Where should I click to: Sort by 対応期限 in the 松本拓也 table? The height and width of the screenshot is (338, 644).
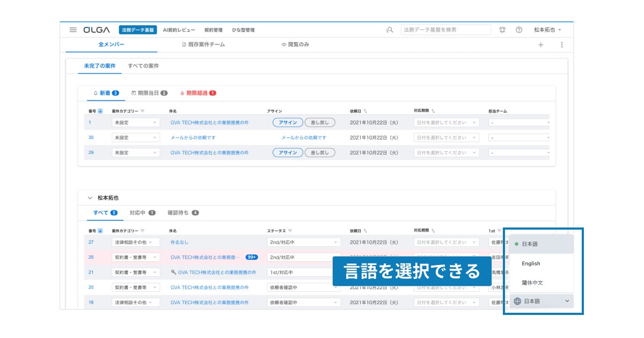coord(433,231)
